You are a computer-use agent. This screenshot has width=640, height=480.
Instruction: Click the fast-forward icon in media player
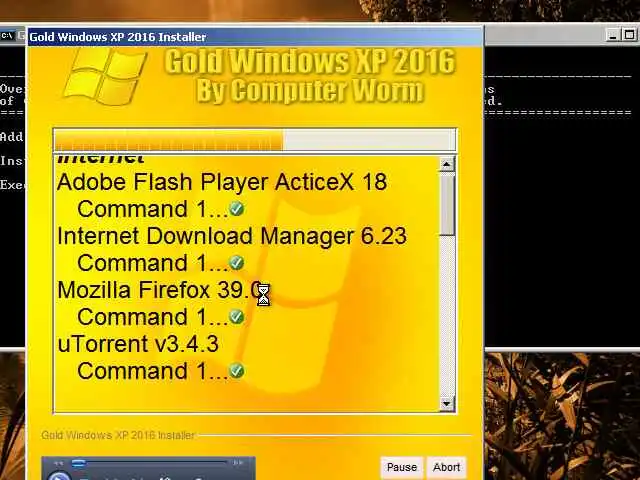point(238,463)
